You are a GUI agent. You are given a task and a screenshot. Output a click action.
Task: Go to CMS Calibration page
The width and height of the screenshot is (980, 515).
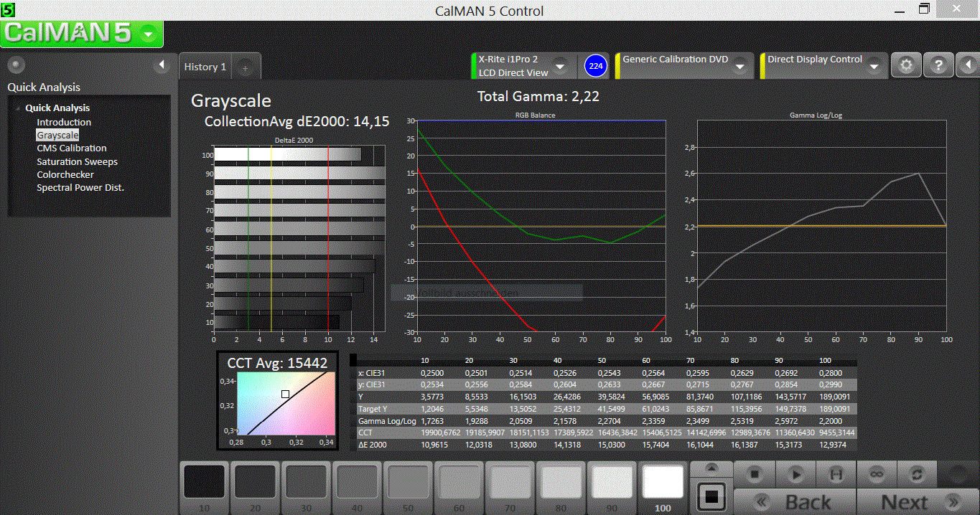pos(72,148)
